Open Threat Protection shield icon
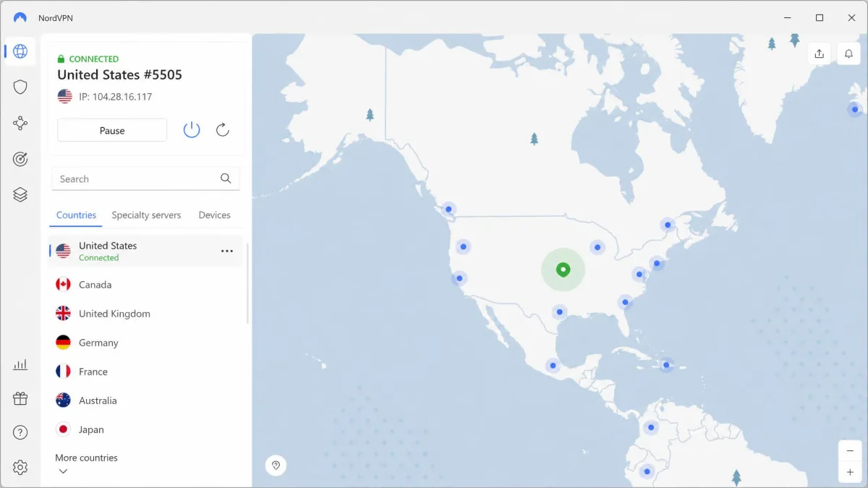This screenshot has height=488, width=868. (20, 87)
